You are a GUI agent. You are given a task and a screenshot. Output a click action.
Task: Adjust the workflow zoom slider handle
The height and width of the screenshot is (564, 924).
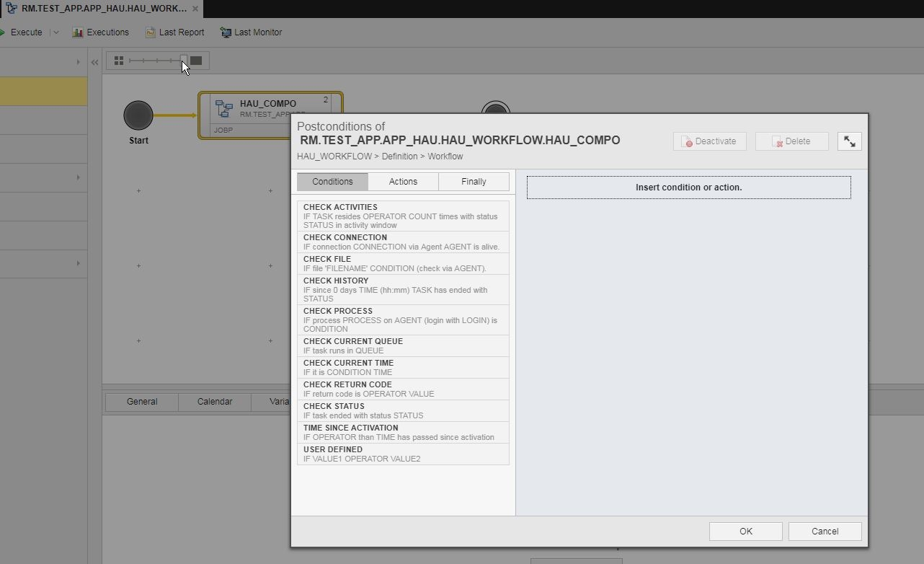183,61
